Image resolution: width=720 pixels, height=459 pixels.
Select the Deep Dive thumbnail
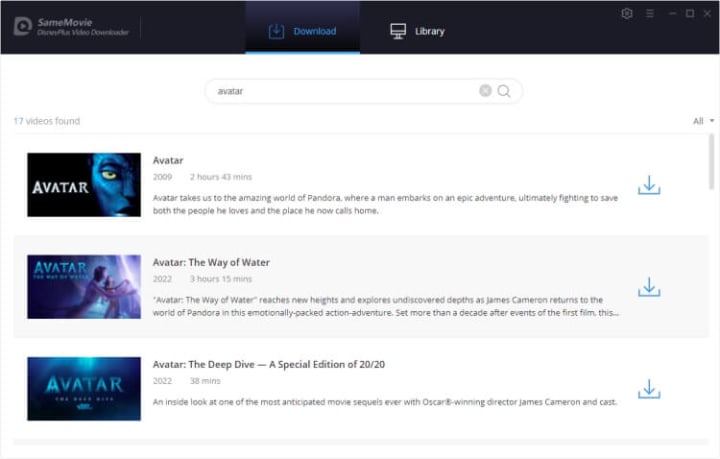[84, 388]
